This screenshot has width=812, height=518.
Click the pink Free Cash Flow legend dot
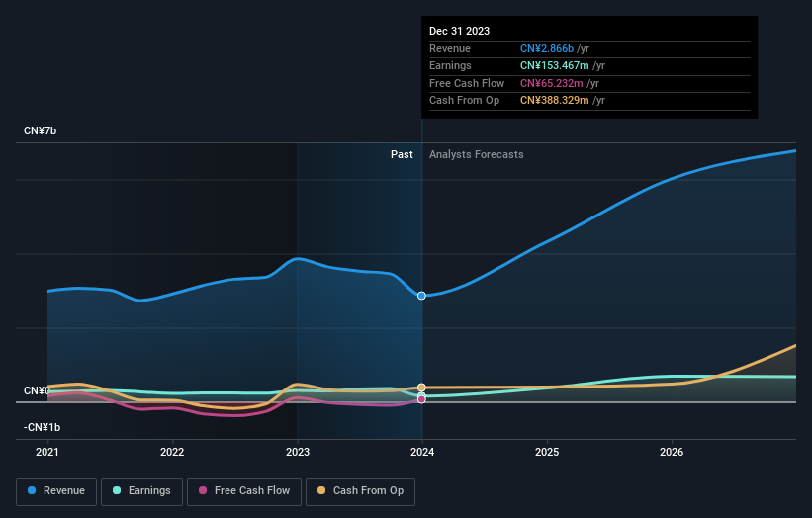click(x=203, y=490)
